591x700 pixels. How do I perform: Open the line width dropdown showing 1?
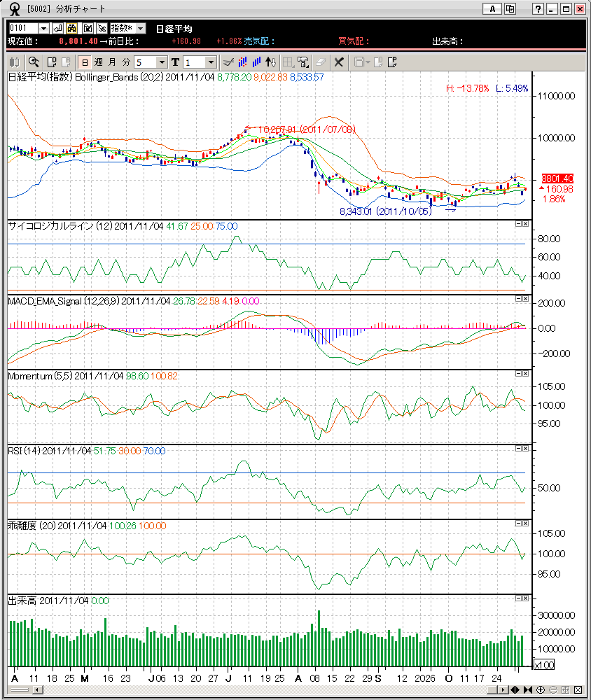click(210, 62)
